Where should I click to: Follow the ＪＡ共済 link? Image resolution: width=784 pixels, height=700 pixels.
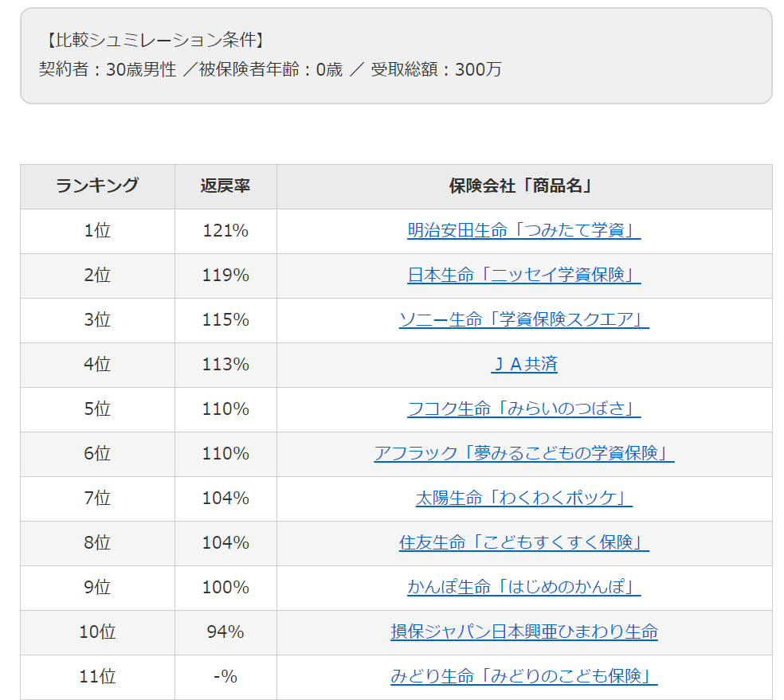pos(524,364)
